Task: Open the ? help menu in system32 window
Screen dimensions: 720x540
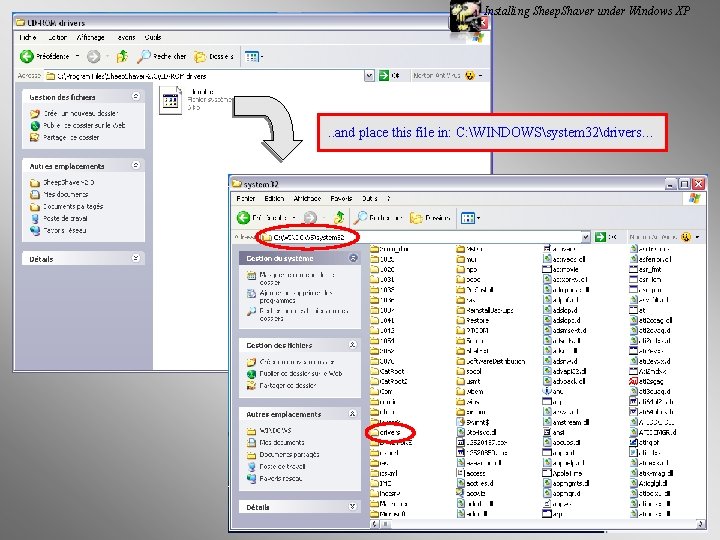Action: [x=388, y=198]
